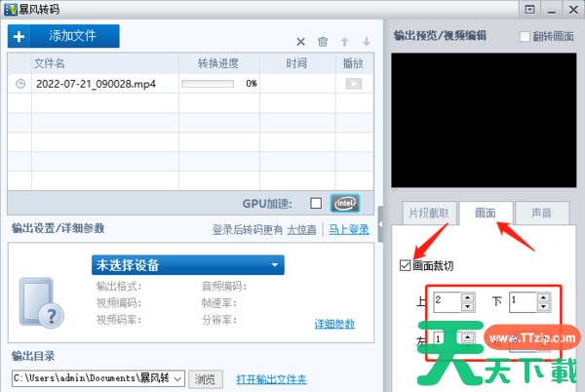
Task: Open the title bar menu dropdown icon
Action: point(529,10)
